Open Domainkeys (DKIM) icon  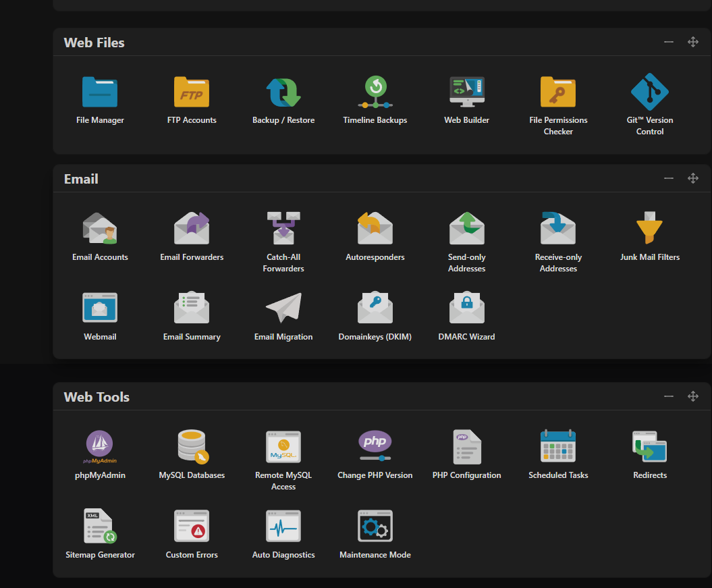click(375, 307)
